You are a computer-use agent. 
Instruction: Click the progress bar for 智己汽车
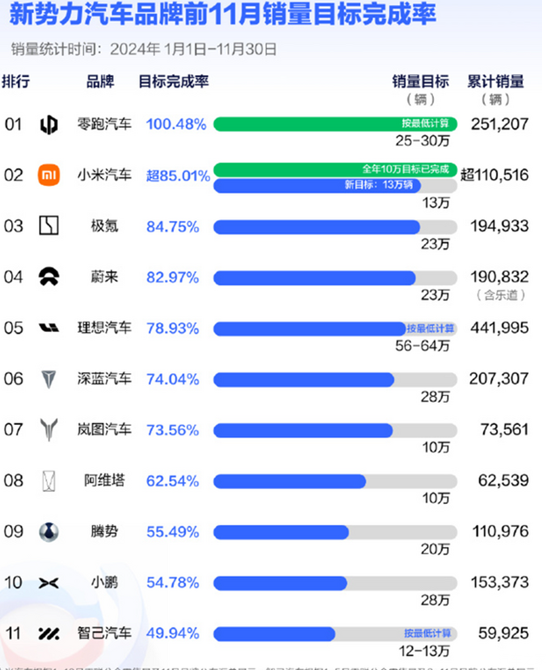(x=335, y=634)
